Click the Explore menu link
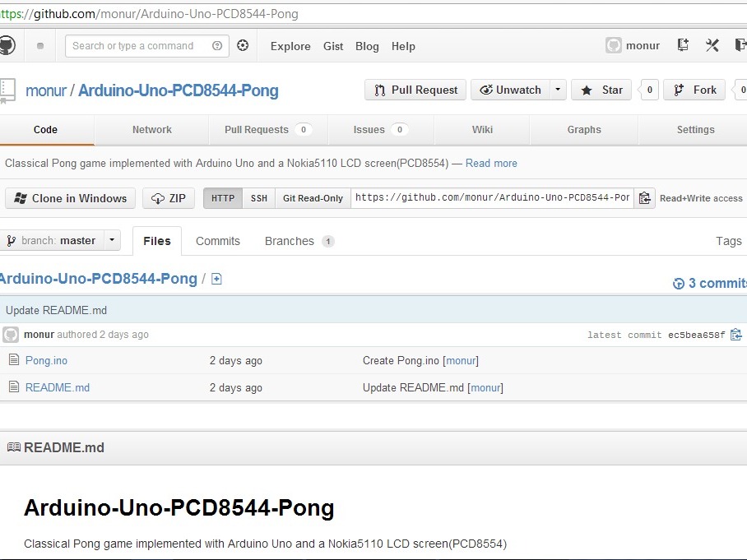The width and height of the screenshot is (747, 560). coord(290,46)
